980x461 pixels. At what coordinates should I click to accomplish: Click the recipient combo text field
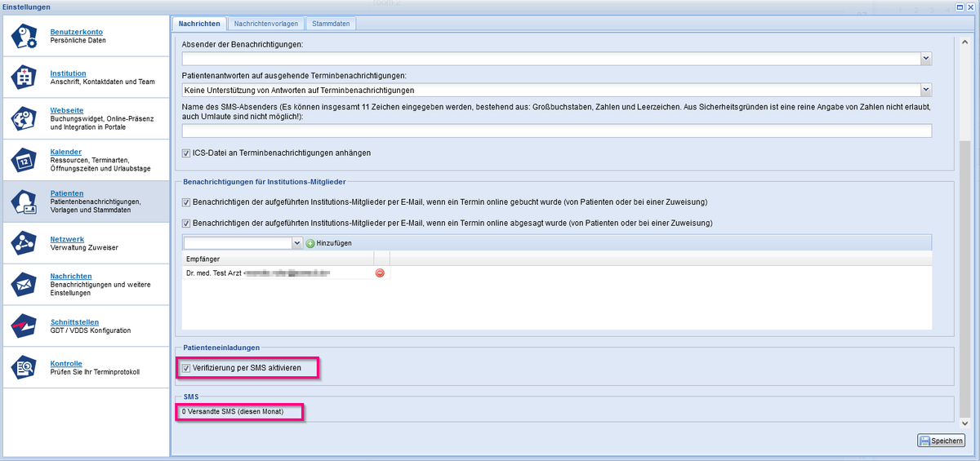click(237, 243)
